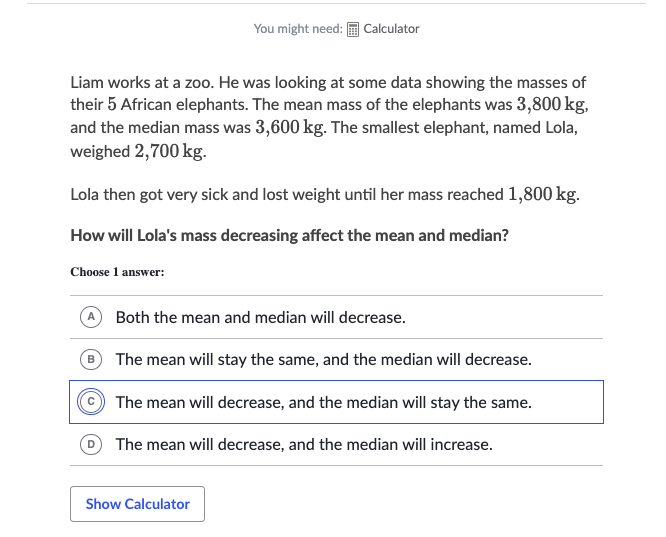Click the 3,600 kg median value

[x=289, y=127]
